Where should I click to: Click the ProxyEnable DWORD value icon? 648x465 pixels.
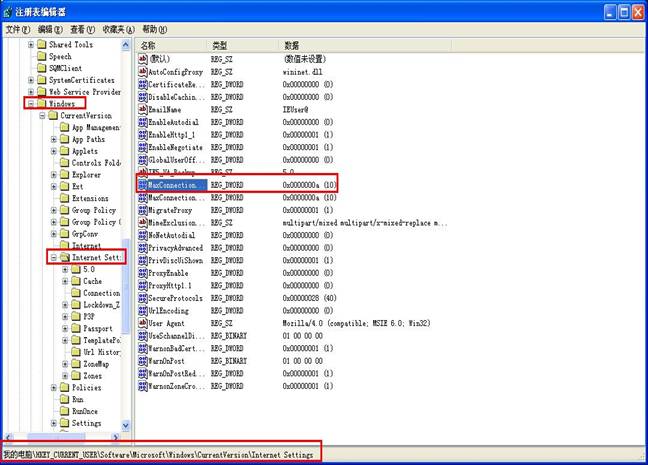click(141, 272)
